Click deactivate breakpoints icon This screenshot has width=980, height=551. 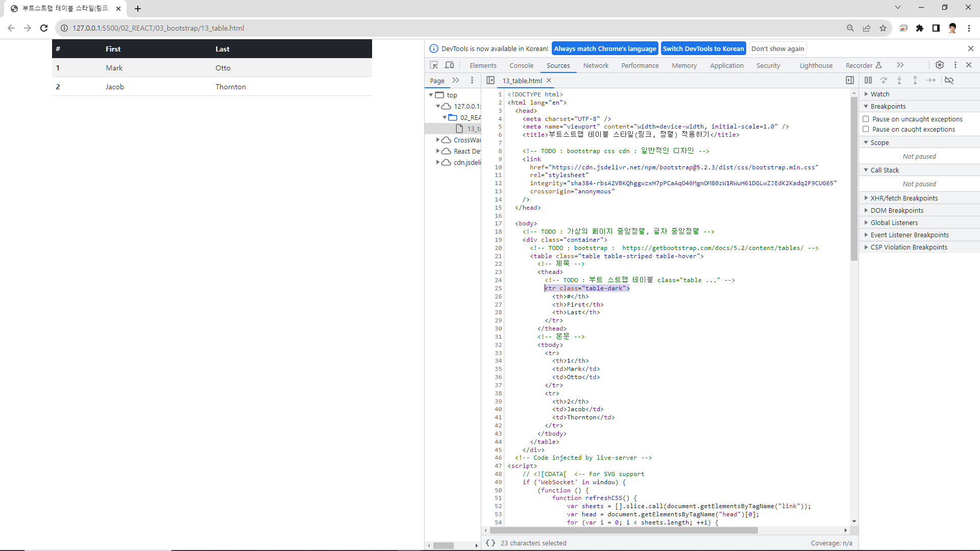[949, 81]
